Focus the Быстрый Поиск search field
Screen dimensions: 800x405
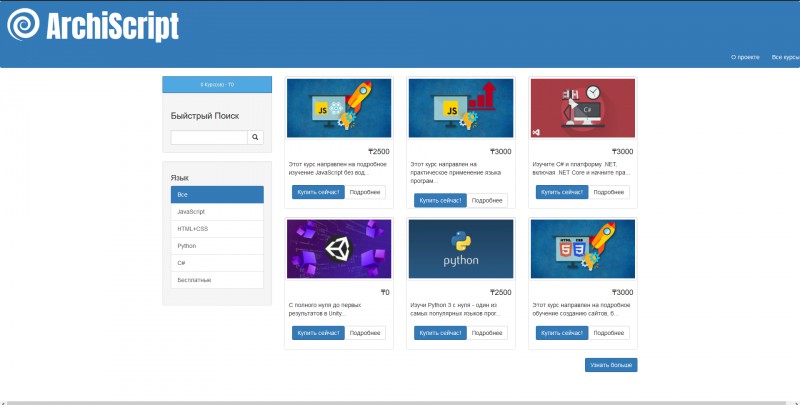pos(209,137)
